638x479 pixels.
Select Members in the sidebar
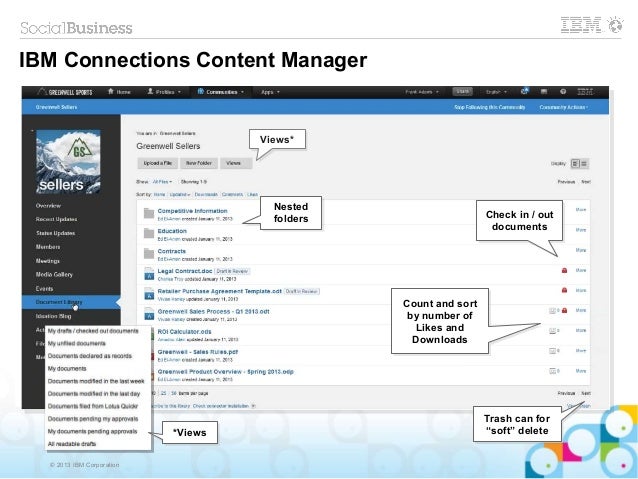pos(48,247)
